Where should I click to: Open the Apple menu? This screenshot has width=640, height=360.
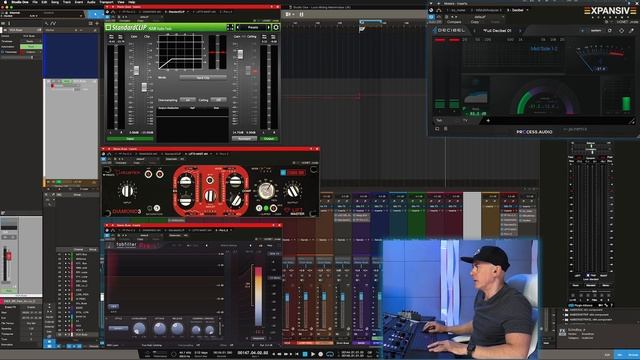coord(4,2)
